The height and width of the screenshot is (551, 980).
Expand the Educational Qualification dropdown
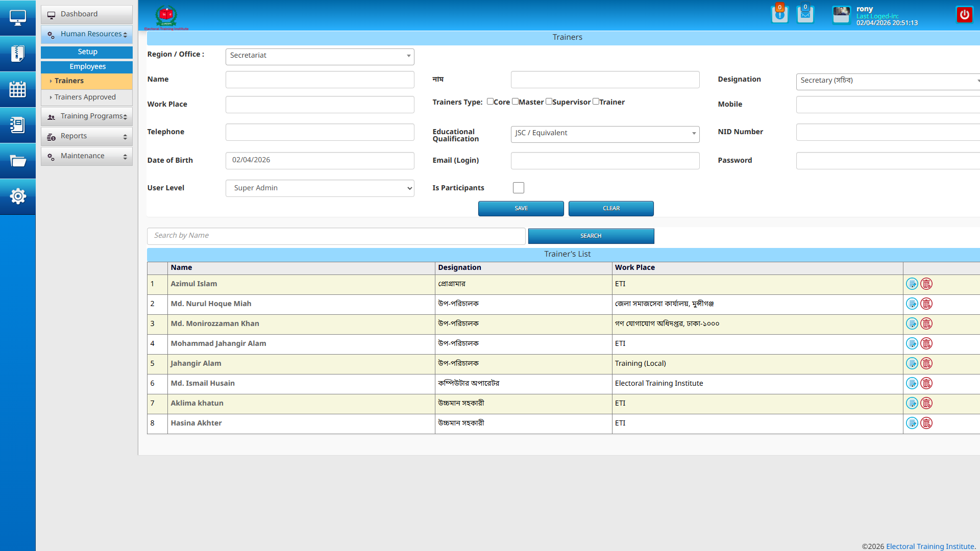[605, 134]
